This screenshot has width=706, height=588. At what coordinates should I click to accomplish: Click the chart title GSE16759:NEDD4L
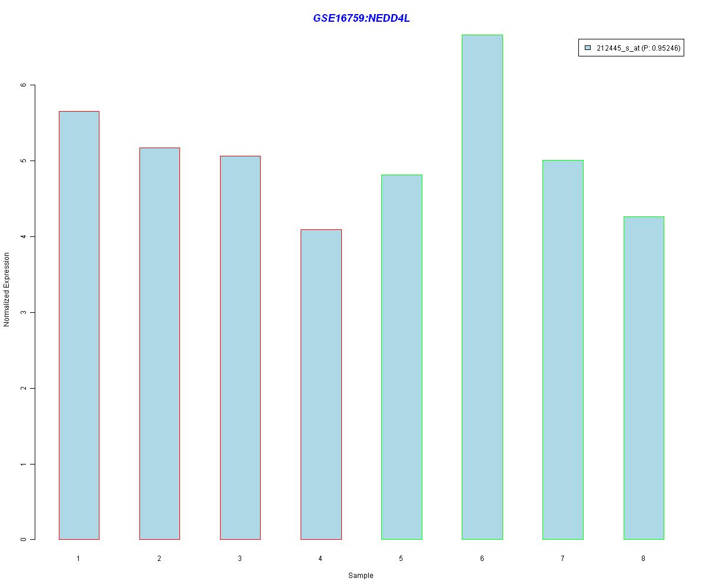click(361, 18)
